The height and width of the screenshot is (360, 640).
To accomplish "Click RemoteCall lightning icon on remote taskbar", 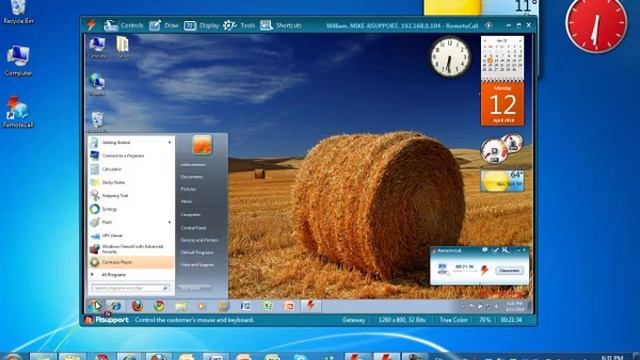I will tap(310, 305).
